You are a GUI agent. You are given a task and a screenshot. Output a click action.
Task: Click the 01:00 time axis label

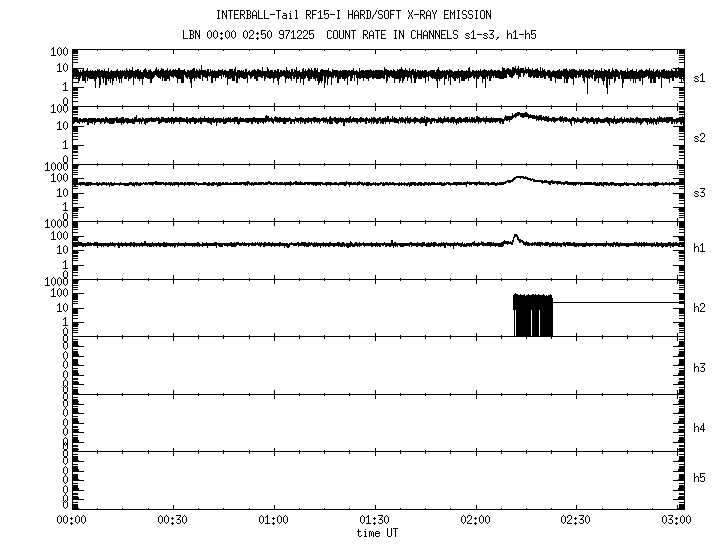(x=273, y=520)
